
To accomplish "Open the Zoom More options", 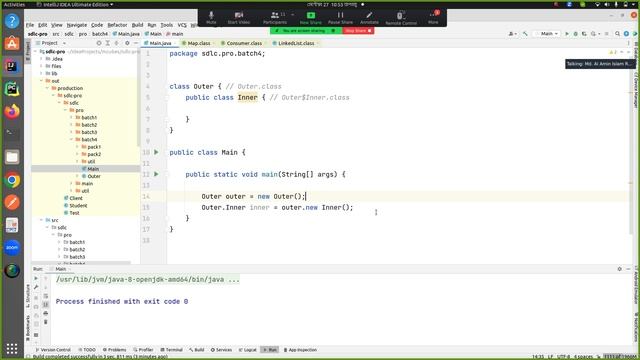I will click(433, 18).
